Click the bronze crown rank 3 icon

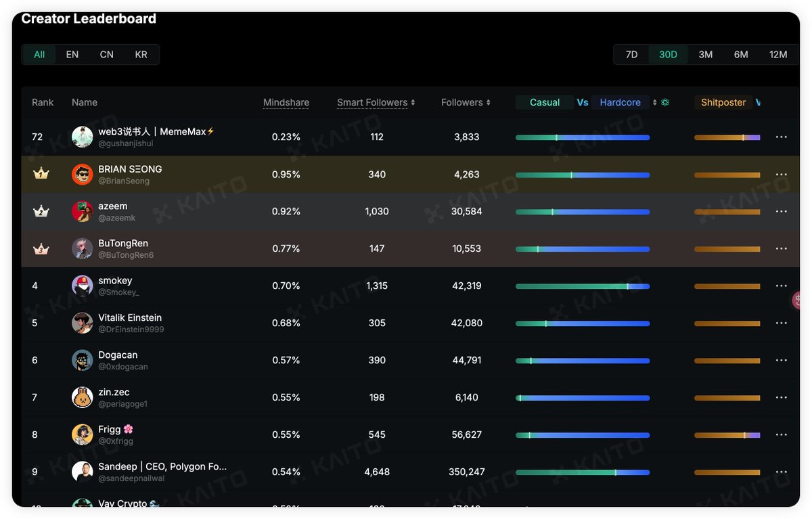point(41,248)
